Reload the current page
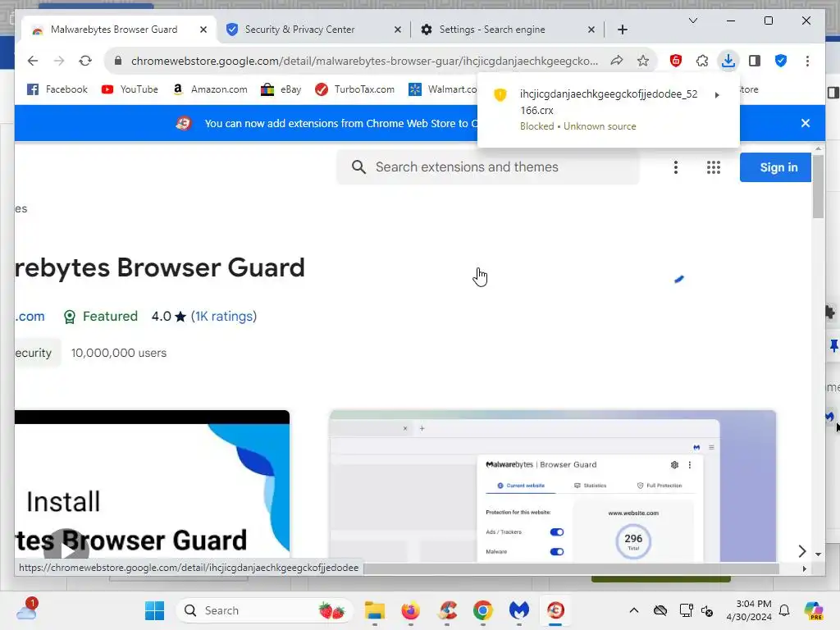This screenshot has width=840, height=630. coord(85,61)
